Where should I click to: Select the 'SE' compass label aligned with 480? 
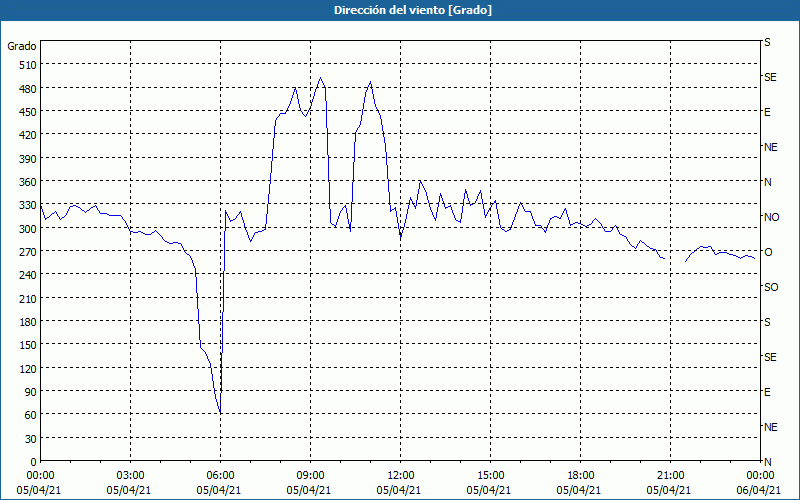[770, 77]
